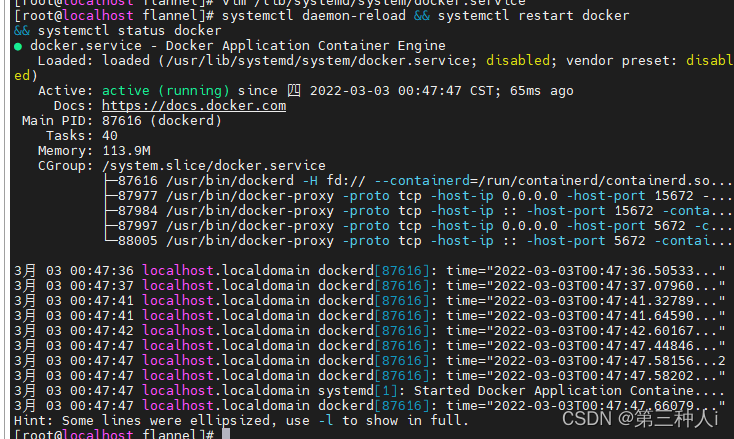
Task: Select '2022-03-03 00:47:47 CST' timestamp
Action: tap(402, 90)
